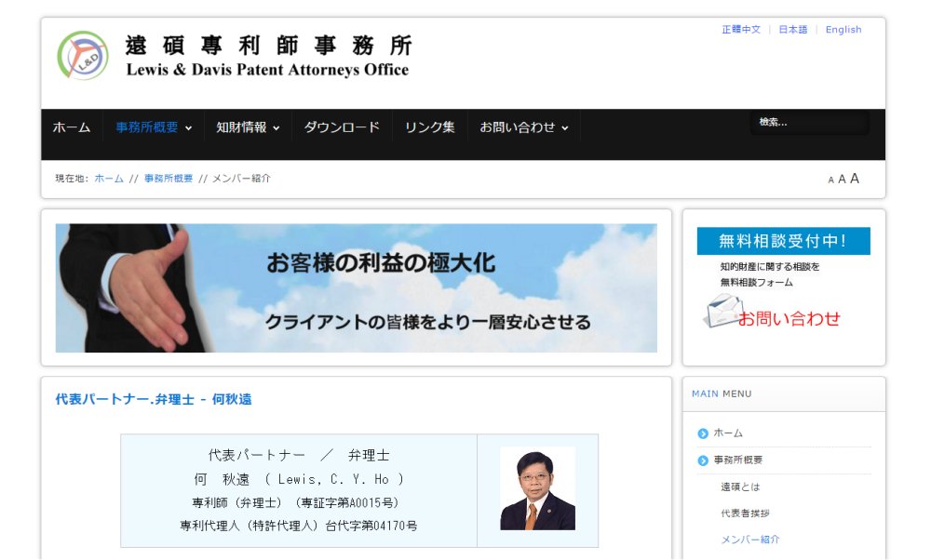Click the blue arrow icon beside 事務所概要 in sidebar
Image resolution: width=931 pixels, height=560 pixels.
pyautogui.click(x=703, y=460)
